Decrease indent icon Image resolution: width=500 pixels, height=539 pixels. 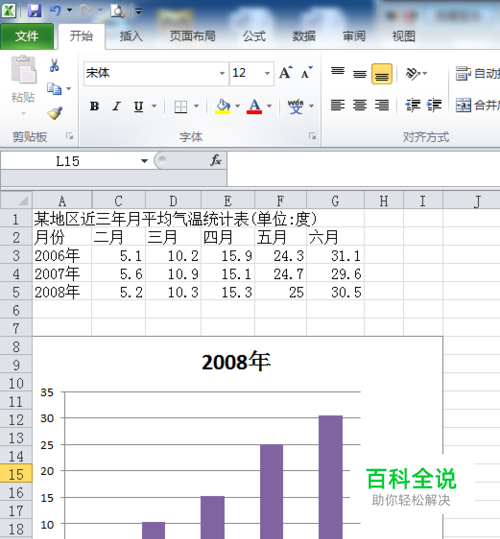click(413, 105)
